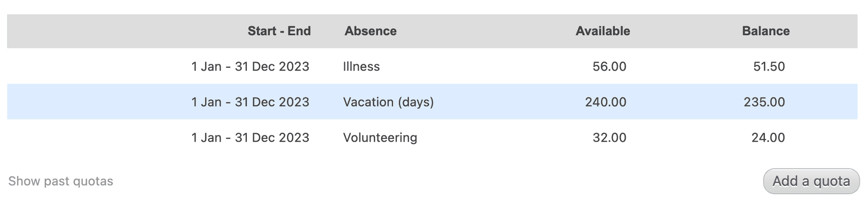This screenshot has width=868, height=206.
Task: Click the Volunteering available value 32.00
Action: click(609, 138)
